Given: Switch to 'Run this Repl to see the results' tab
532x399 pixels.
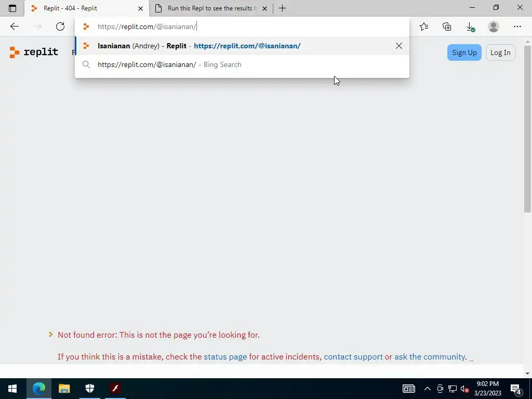Looking at the screenshot, I should (211, 8).
